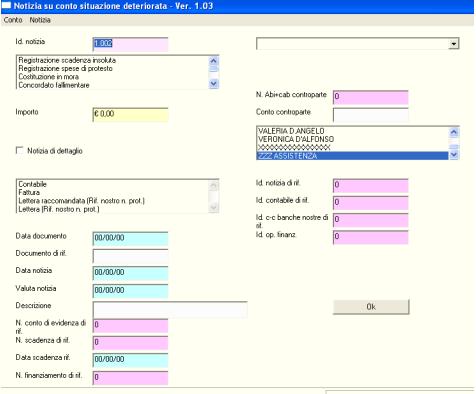This screenshot has width=476, height=394.
Task: Click the window title bar system icon
Action: 6,6
